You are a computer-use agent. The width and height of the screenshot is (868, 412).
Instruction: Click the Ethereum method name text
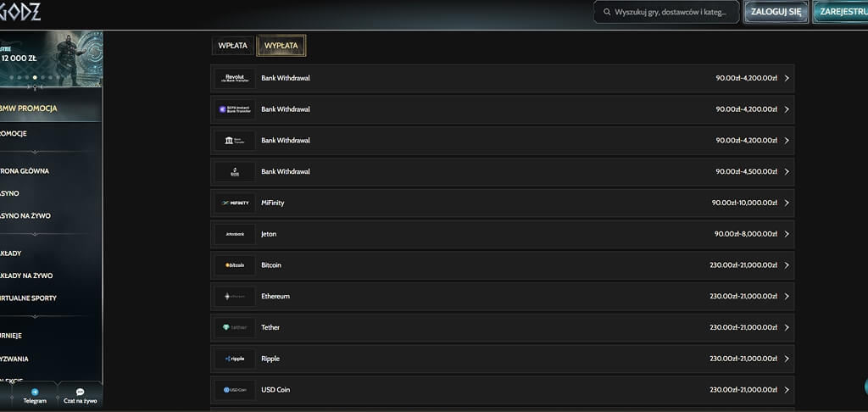[x=275, y=296]
